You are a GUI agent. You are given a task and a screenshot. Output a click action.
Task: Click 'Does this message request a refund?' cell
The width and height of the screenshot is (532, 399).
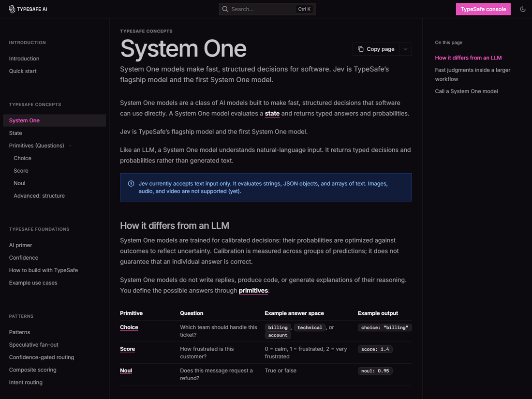[x=217, y=374]
